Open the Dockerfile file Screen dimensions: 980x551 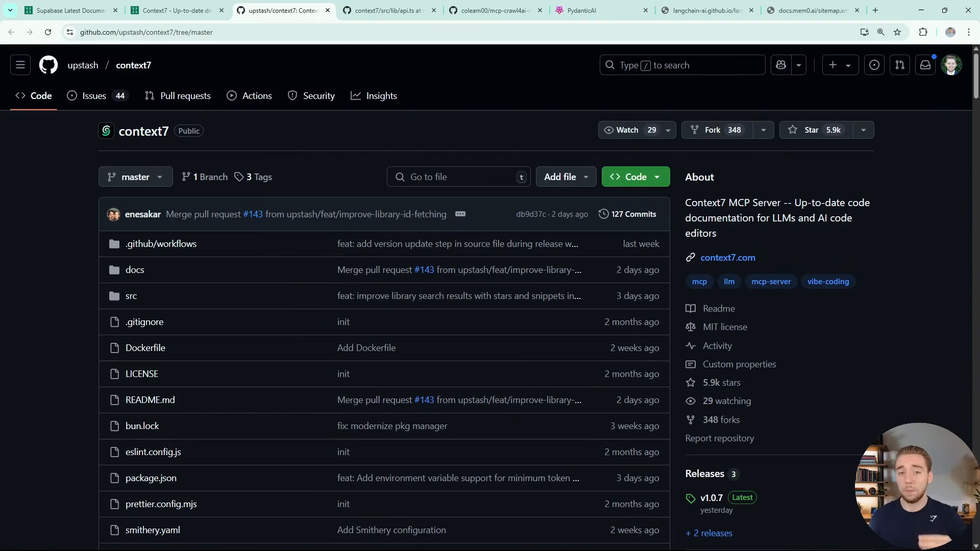tap(145, 348)
